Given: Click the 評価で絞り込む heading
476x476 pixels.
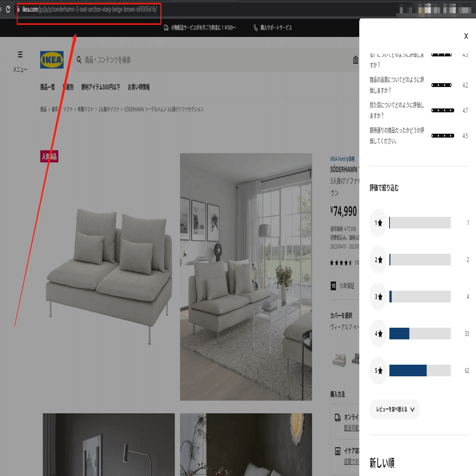Looking at the screenshot, I should (x=384, y=188).
